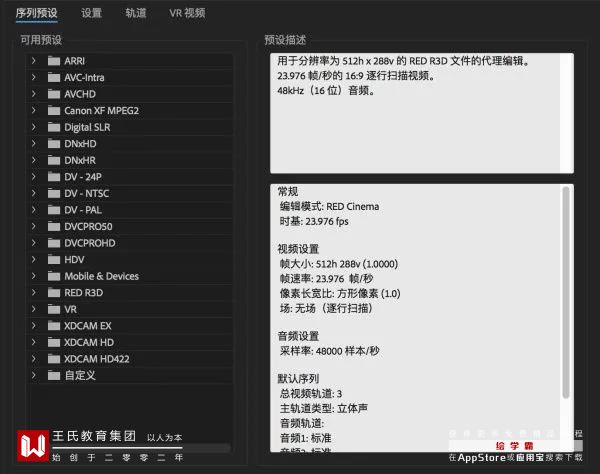Click the XDCAM HD folder icon
600x474 pixels.
(54, 342)
